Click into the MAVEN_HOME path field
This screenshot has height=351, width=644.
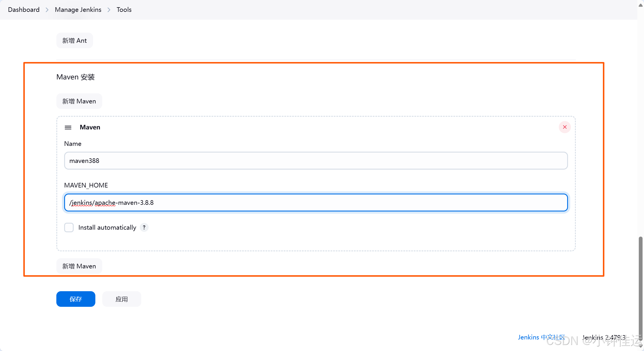(316, 203)
